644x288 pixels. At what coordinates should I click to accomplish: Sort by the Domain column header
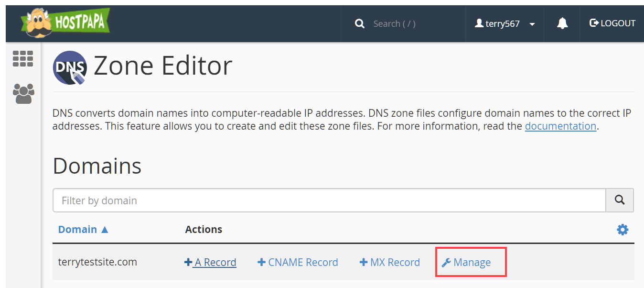pos(83,230)
